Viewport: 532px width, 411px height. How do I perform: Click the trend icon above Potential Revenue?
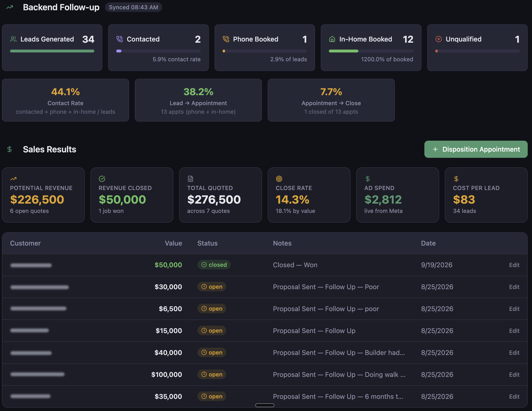click(x=13, y=179)
